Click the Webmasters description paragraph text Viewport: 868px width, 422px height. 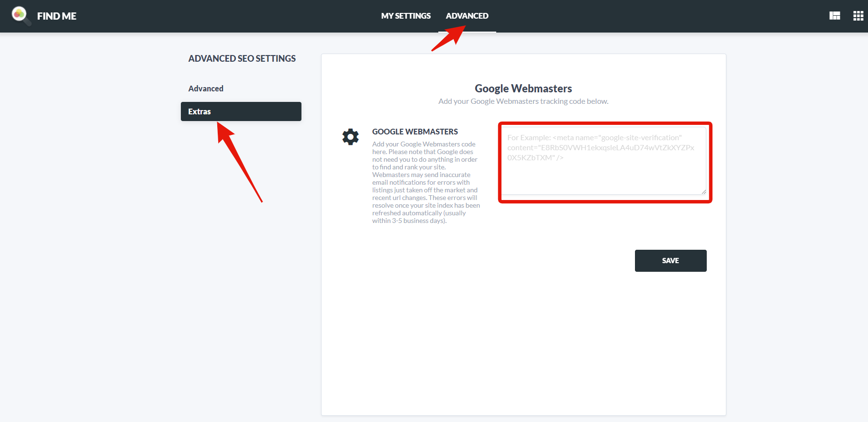pyautogui.click(x=426, y=182)
